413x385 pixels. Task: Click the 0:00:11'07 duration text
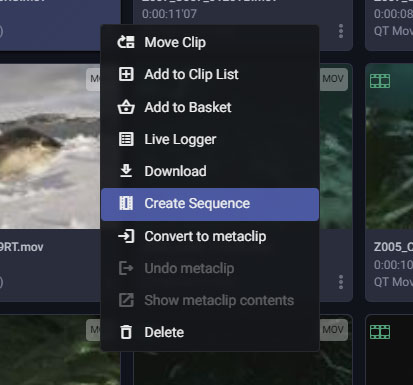tap(169, 14)
